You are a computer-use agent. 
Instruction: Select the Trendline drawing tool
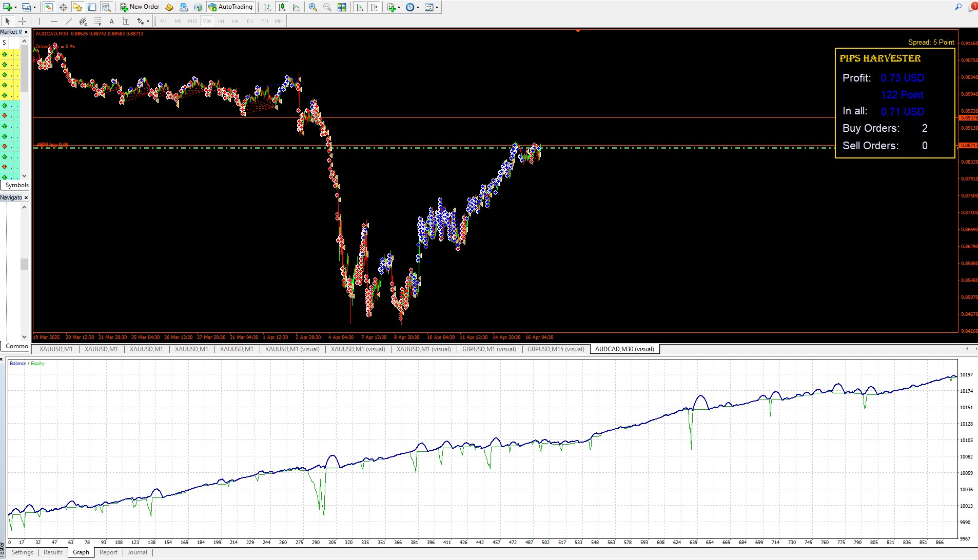[68, 21]
